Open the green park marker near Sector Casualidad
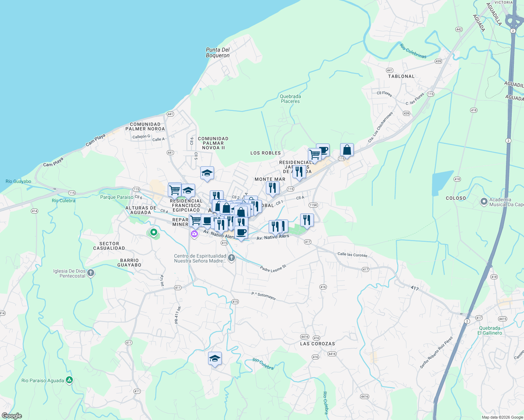 [153, 233]
